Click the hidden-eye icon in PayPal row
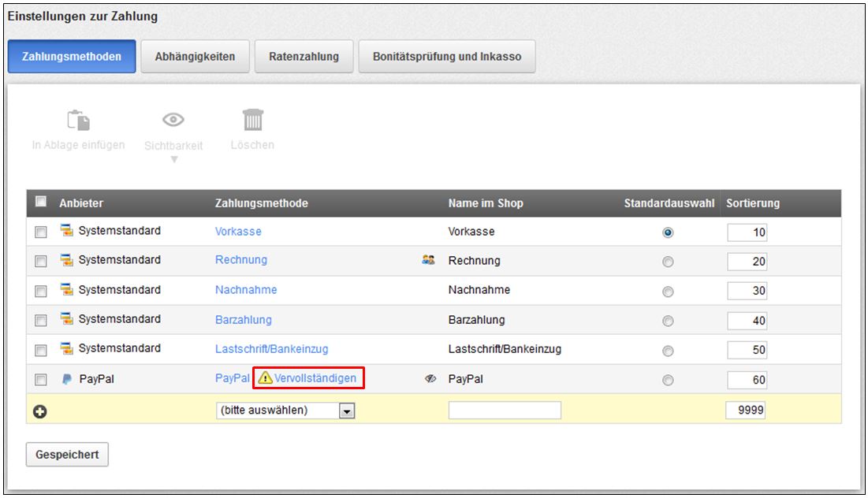The image size is (868, 498). tap(430, 379)
